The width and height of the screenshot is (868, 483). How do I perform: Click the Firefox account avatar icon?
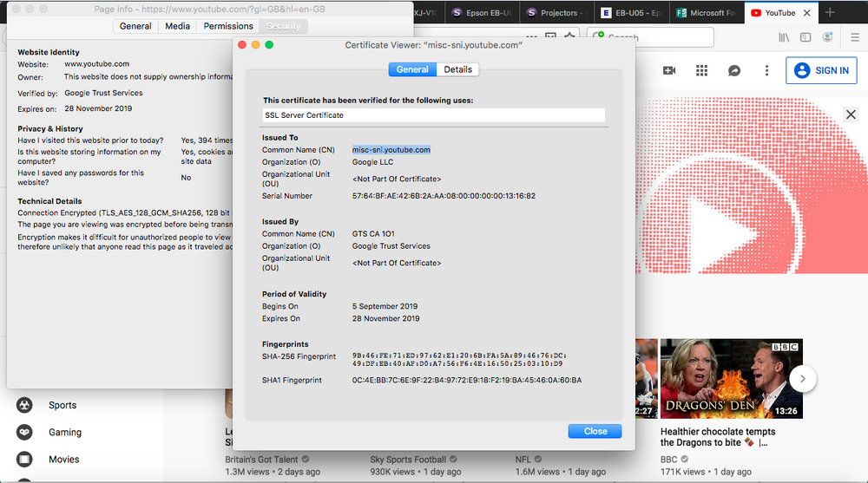coord(827,37)
